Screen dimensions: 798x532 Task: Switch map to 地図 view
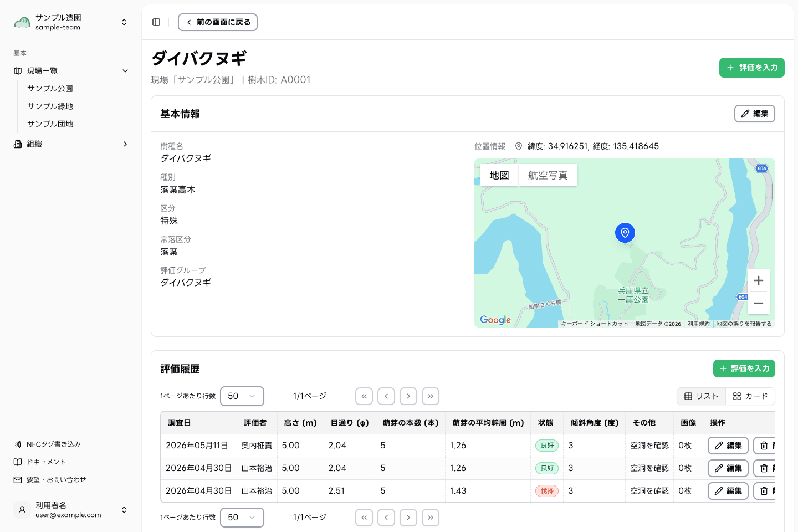coord(499,175)
